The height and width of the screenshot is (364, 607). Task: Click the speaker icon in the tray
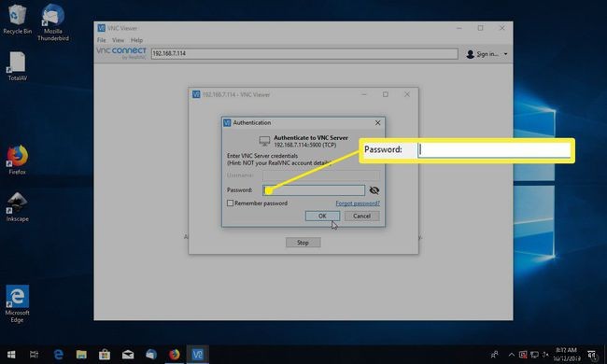pos(545,355)
